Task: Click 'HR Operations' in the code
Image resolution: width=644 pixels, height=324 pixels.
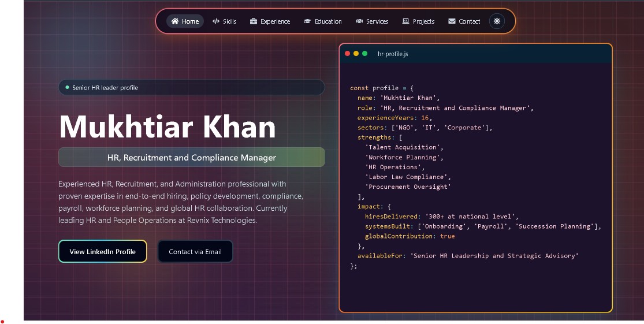Action: click(x=394, y=167)
